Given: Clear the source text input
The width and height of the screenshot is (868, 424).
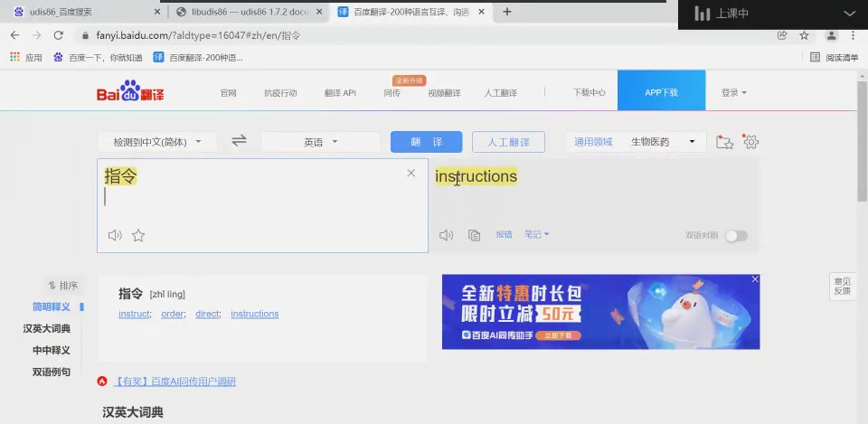Looking at the screenshot, I should pyautogui.click(x=410, y=173).
